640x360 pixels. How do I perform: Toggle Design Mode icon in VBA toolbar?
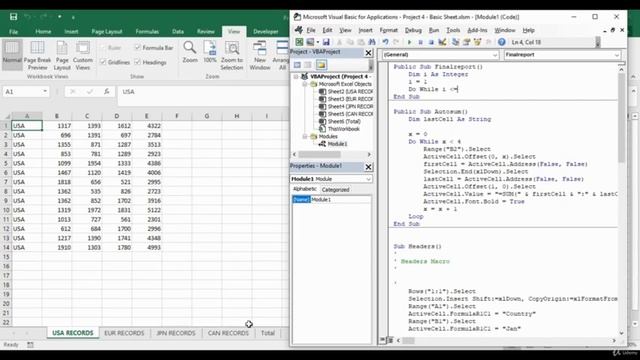pos(442,42)
